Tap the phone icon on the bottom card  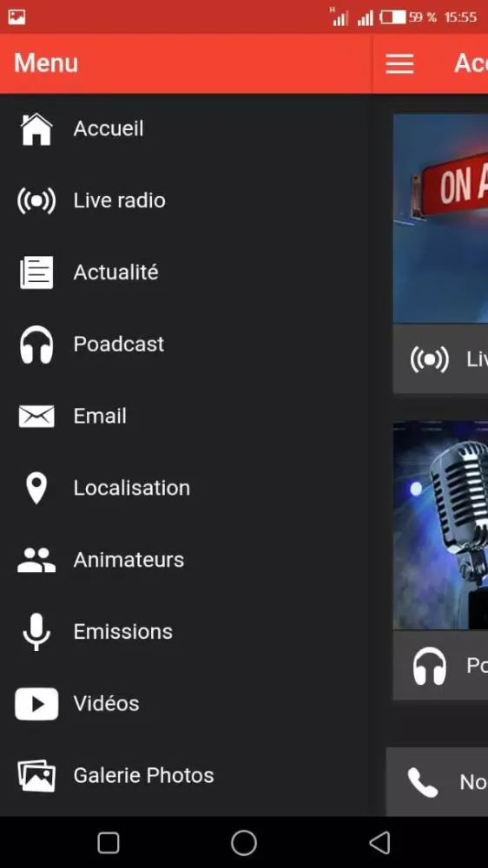[x=423, y=782]
